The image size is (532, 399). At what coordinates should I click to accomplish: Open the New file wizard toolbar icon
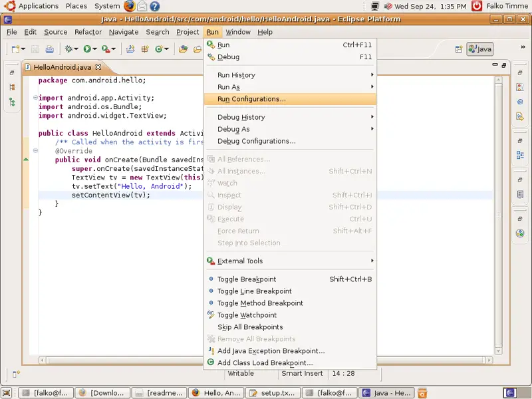click(15, 49)
